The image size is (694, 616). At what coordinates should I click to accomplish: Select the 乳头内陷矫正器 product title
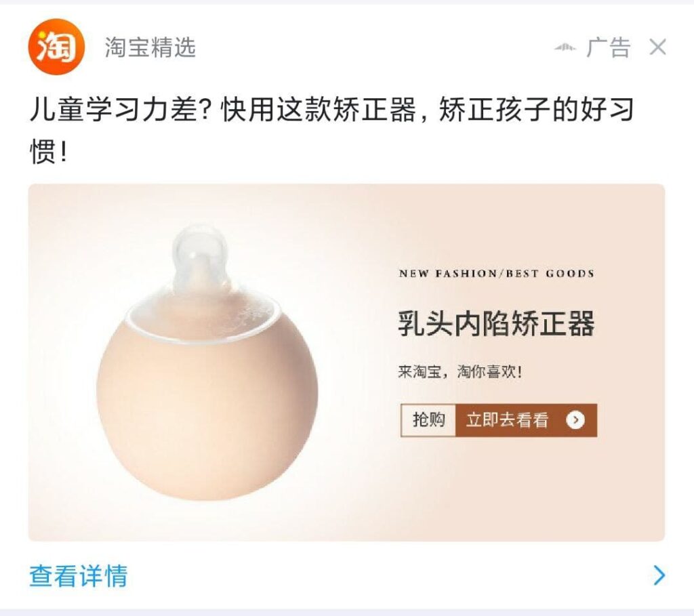tap(496, 323)
